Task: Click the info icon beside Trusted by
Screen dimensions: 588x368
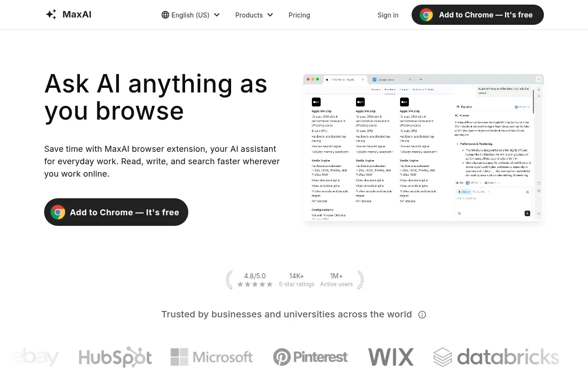Action: coord(422,315)
